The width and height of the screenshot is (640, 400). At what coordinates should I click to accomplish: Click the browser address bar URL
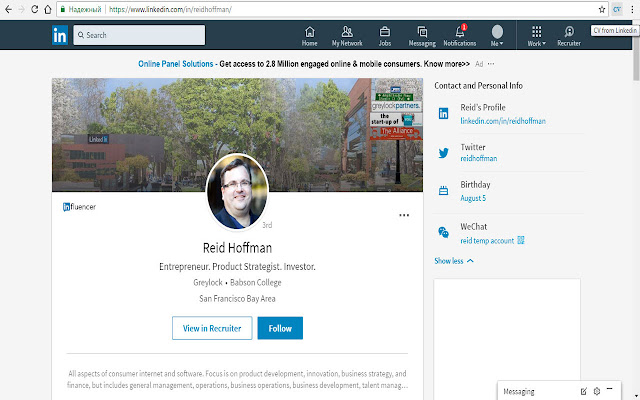tap(170, 9)
